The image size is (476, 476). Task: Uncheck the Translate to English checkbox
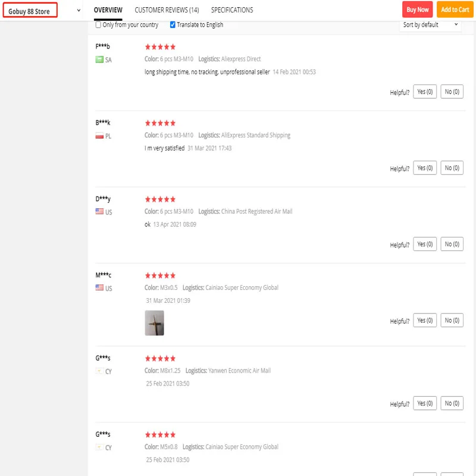tap(173, 25)
